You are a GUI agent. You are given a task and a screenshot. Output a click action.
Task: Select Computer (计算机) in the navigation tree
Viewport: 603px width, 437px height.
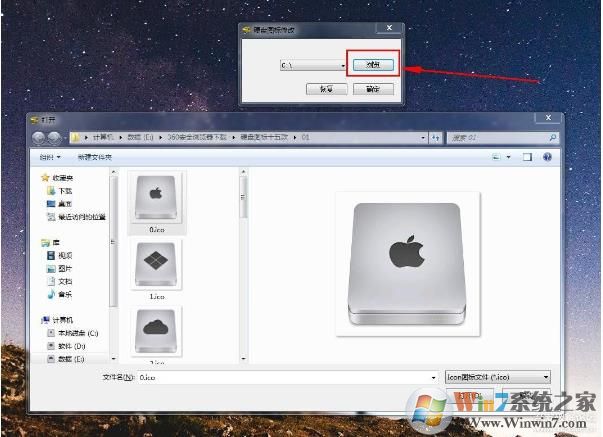(x=57, y=320)
